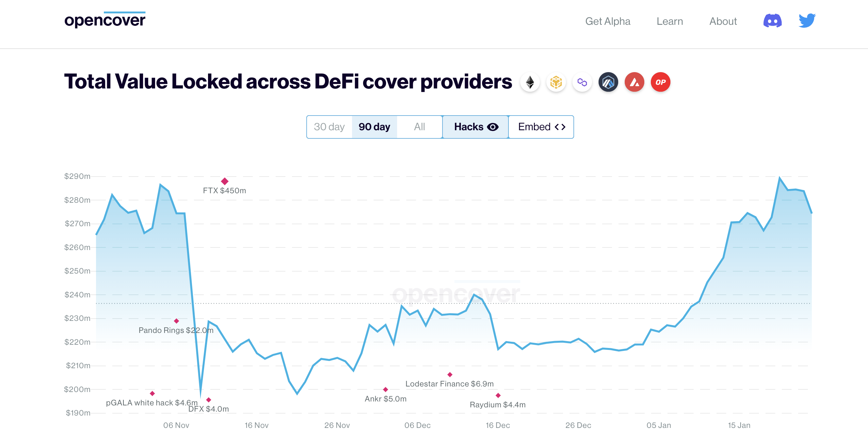Image resolution: width=868 pixels, height=440 pixels.
Task: Click the 16 Nov x-axis label
Action: point(256,426)
